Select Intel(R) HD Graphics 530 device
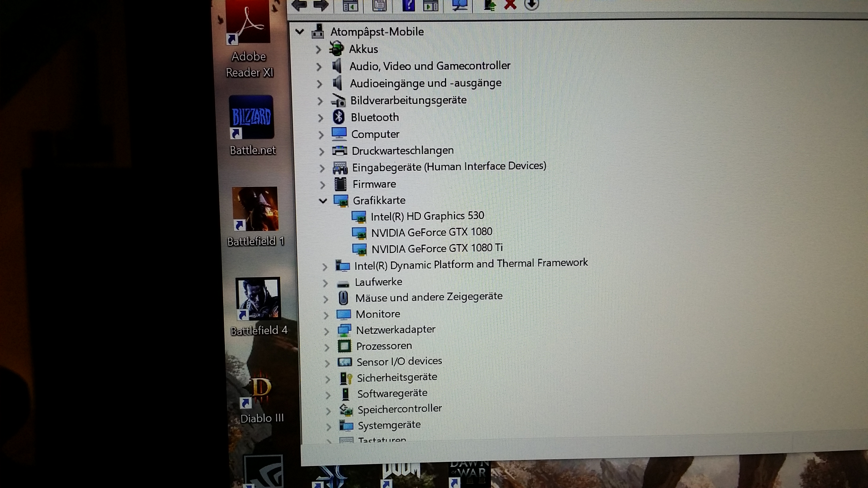This screenshot has width=868, height=488. pos(427,216)
